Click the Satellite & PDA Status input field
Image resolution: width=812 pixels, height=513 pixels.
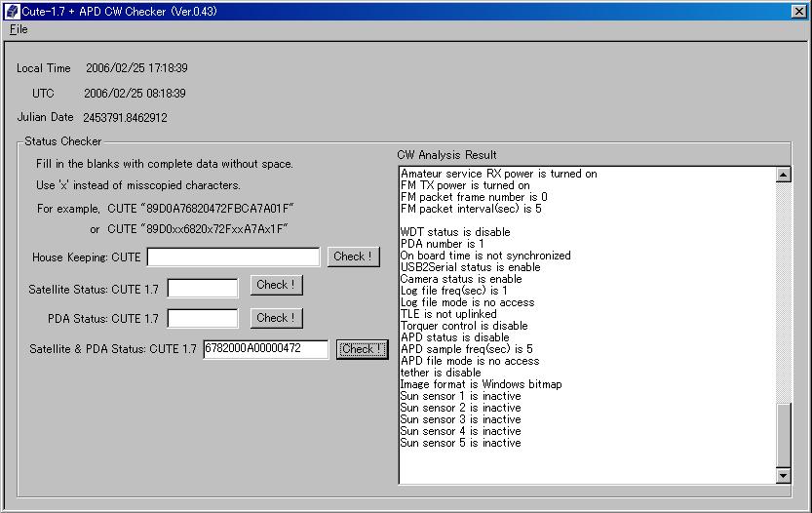[x=266, y=349]
